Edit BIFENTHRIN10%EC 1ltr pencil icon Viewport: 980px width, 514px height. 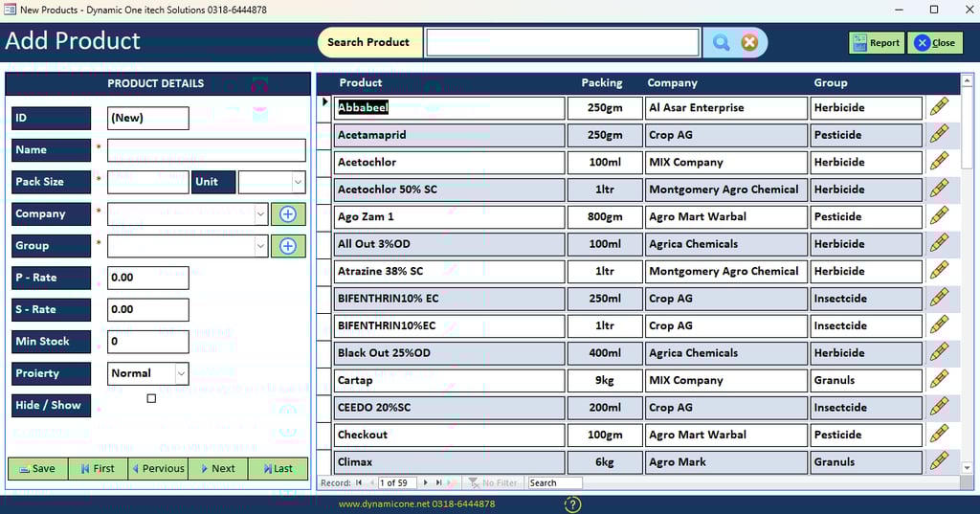pyautogui.click(x=940, y=324)
